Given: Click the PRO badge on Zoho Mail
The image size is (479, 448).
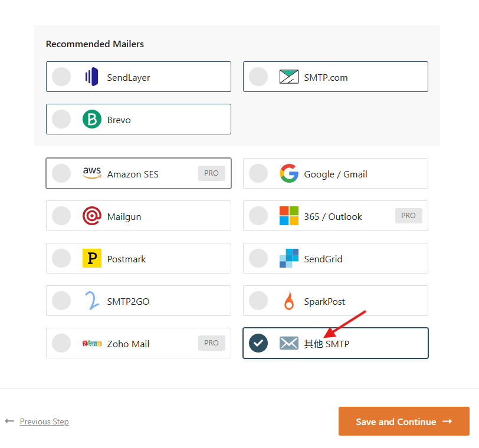Looking at the screenshot, I should [x=212, y=342].
